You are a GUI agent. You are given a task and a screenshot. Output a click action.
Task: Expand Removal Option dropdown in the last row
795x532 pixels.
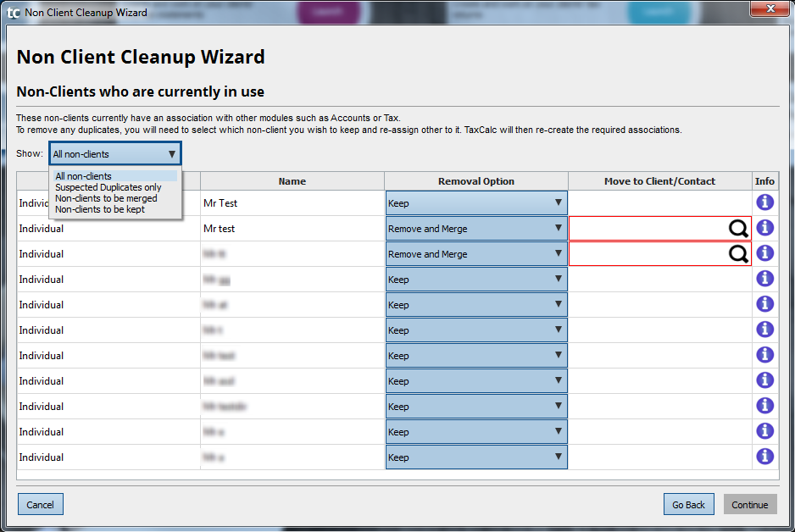point(475,457)
